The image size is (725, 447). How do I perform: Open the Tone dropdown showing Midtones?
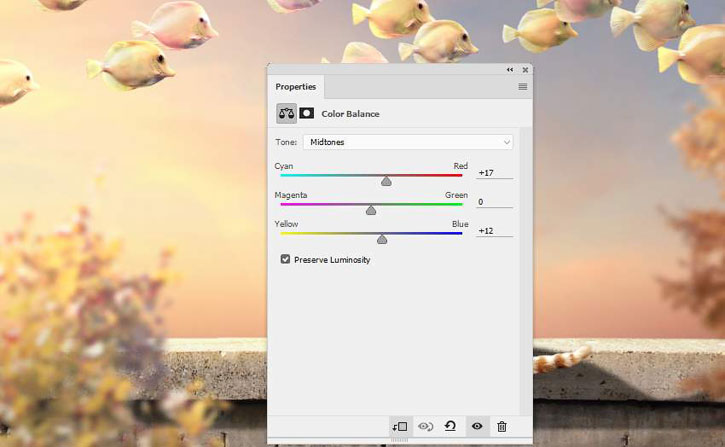click(408, 142)
